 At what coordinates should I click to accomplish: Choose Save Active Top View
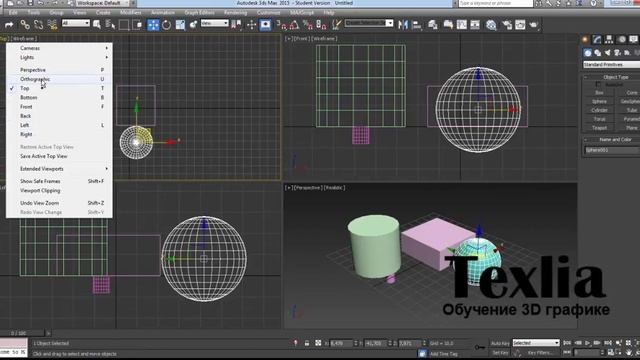[60, 156]
